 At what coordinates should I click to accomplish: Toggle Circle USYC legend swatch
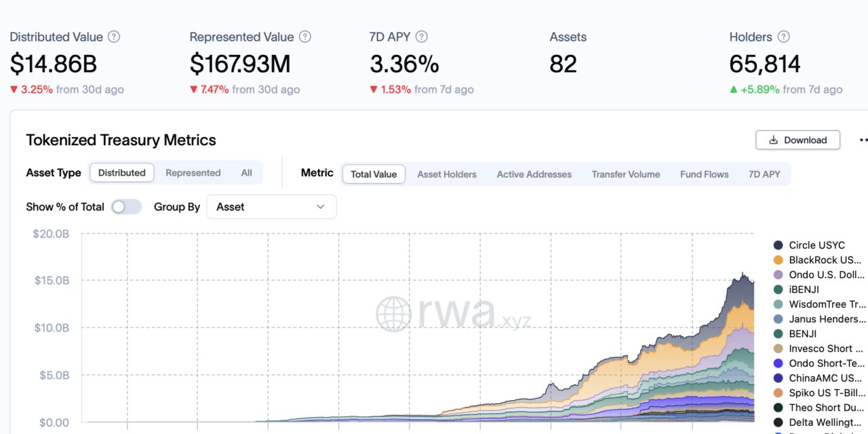778,245
